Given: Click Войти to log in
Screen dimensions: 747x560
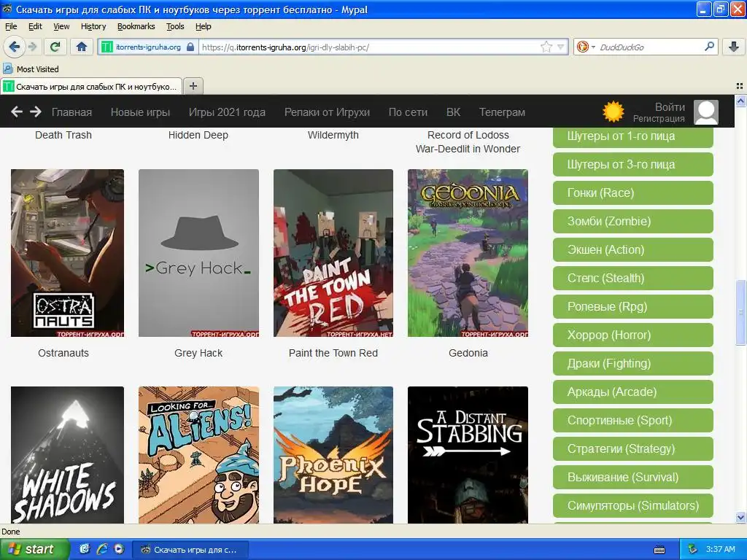Looking at the screenshot, I should pyautogui.click(x=670, y=106).
